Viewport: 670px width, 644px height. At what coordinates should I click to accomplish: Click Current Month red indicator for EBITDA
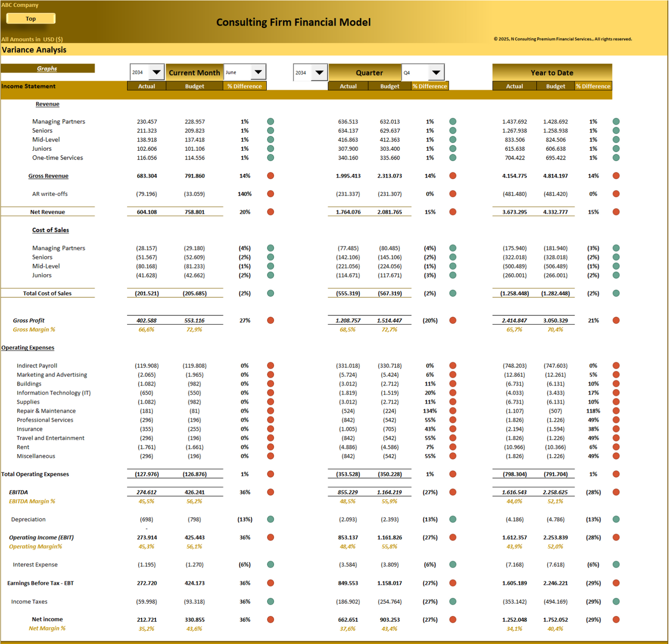271,492
